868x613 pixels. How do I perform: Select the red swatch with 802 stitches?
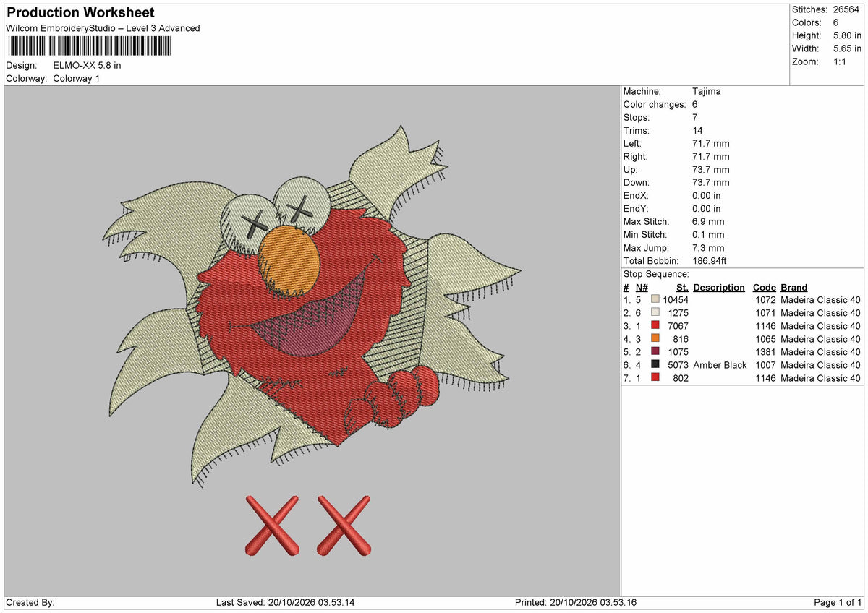point(655,377)
